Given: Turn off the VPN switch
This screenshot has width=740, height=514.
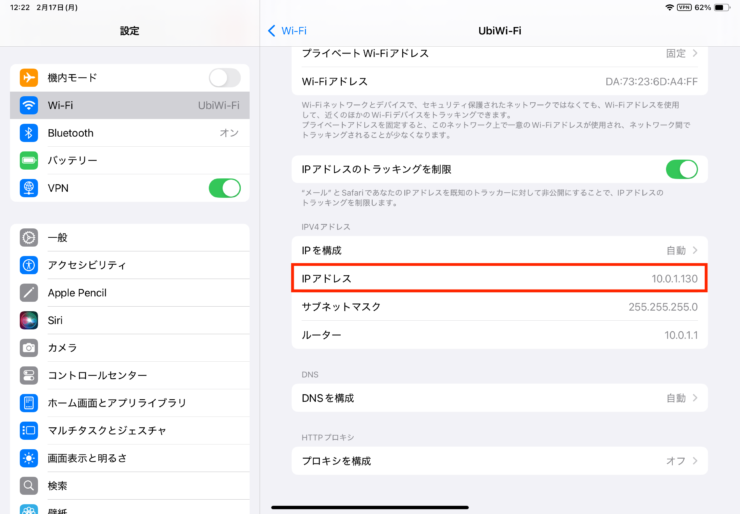Looking at the screenshot, I should pyautogui.click(x=225, y=188).
